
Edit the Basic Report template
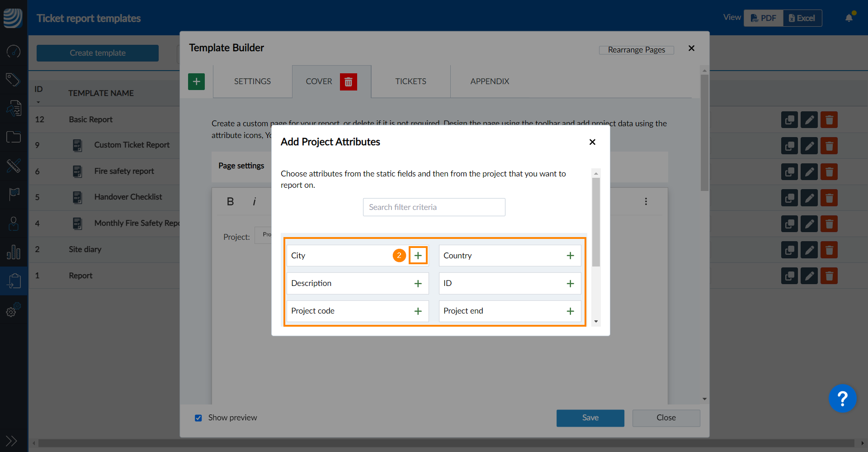click(809, 120)
